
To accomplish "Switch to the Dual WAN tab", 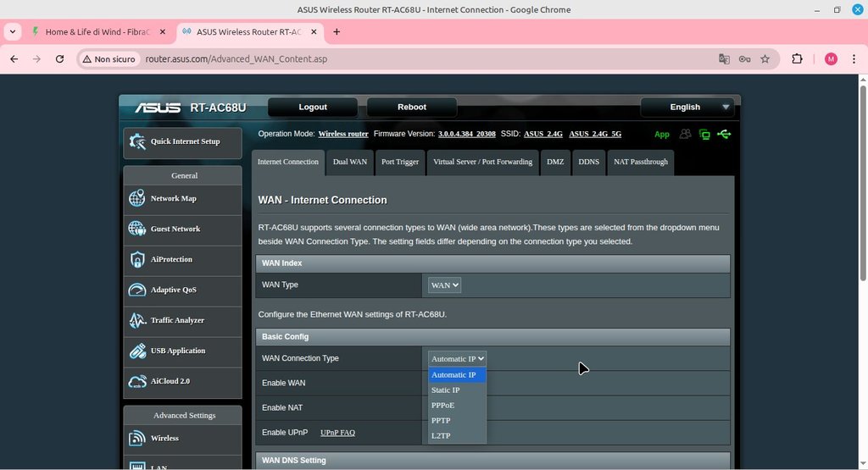I will (350, 162).
